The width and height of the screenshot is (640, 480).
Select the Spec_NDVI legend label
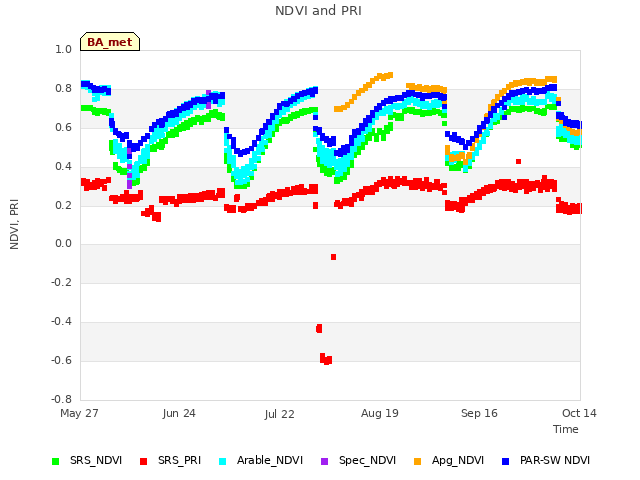point(367,460)
